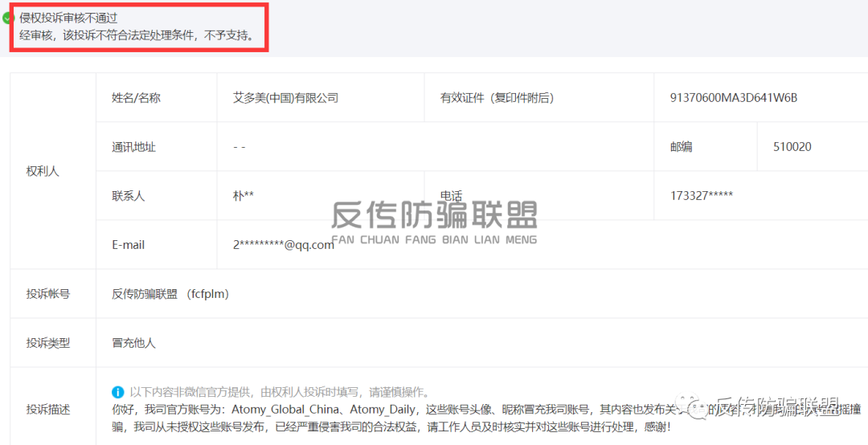
Task: Select account '反传防骗联盟 (fcfplm)'
Action: click(170, 294)
